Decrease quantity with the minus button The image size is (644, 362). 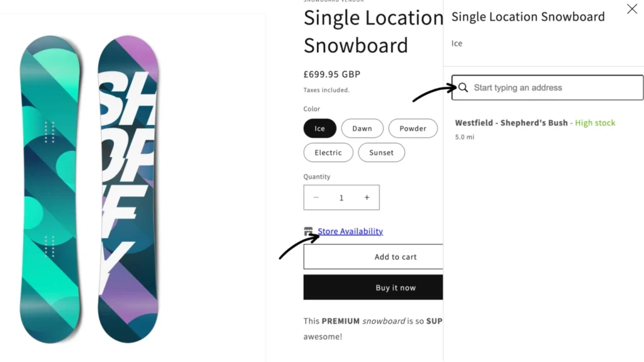[316, 198]
